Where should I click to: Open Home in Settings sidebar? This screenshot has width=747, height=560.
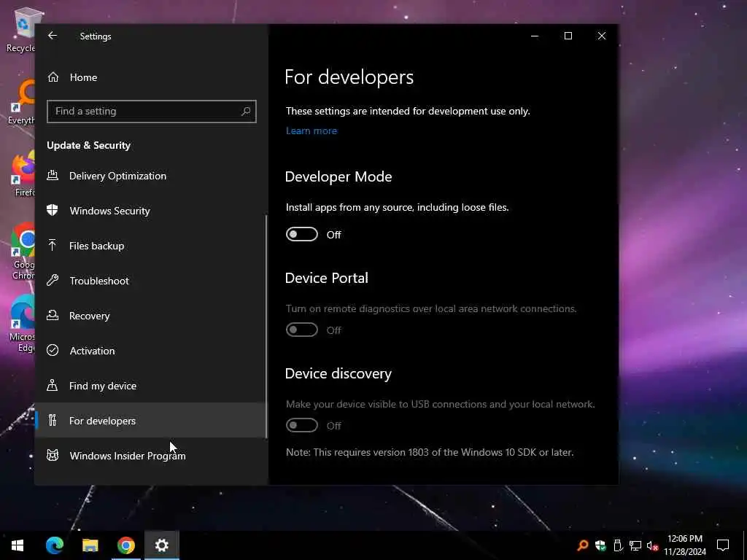click(x=152, y=77)
